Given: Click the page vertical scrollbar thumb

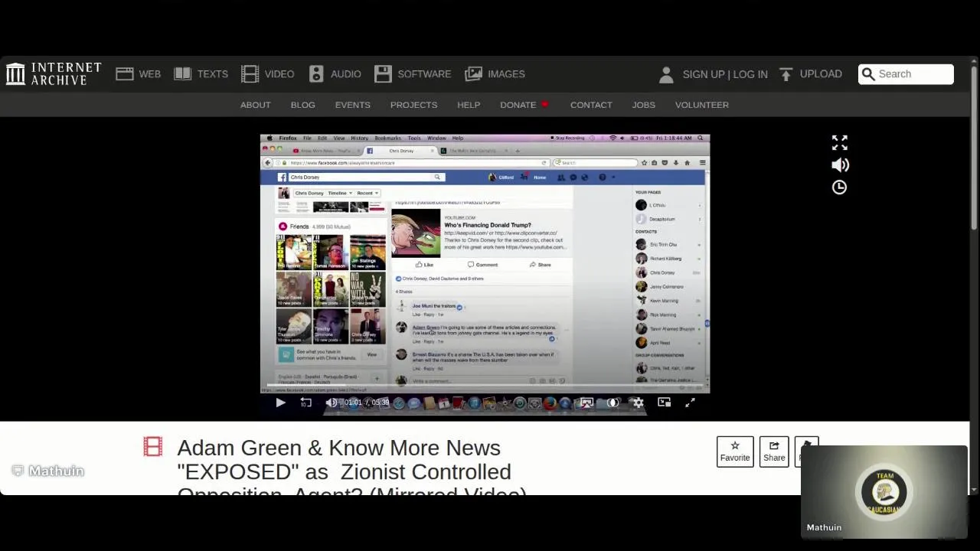Looking at the screenshot, I should pos(974,149).
